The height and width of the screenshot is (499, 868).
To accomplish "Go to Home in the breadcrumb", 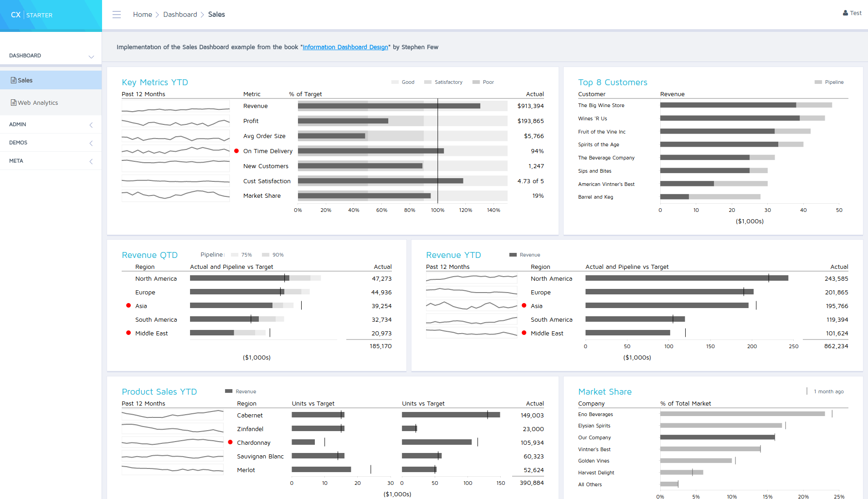I will [142, 15].
